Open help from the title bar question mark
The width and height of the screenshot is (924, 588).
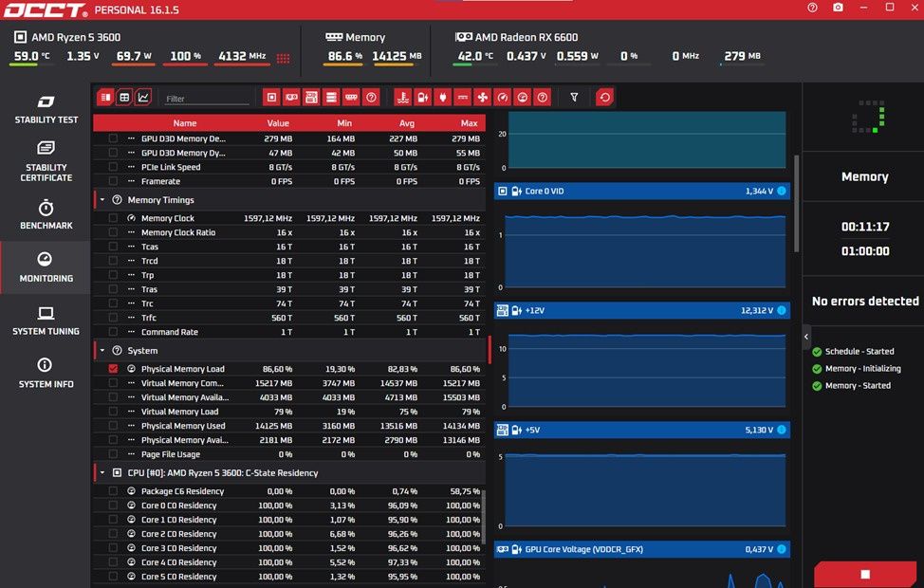click(813, 8)
